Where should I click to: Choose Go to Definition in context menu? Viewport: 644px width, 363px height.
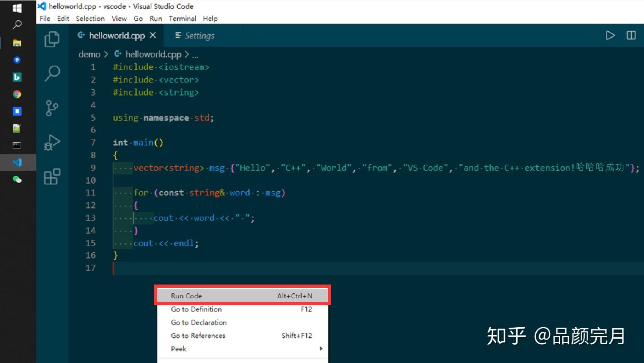[x=242, y=309]
